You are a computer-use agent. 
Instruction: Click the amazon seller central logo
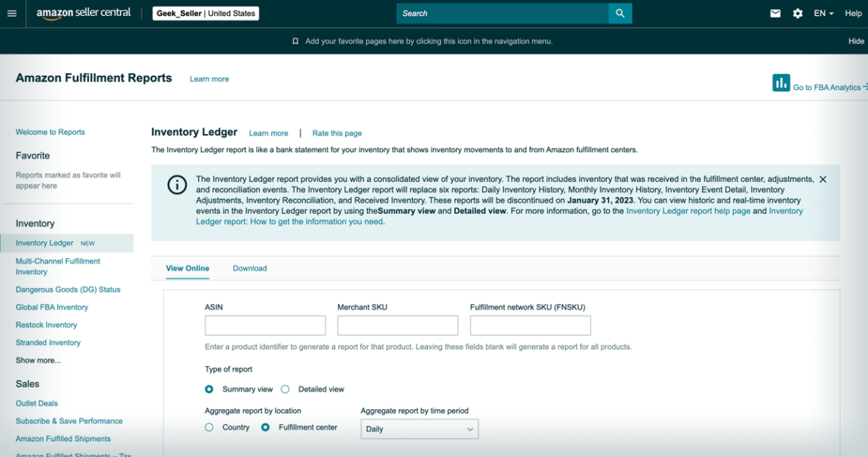[x=82, y=12]
